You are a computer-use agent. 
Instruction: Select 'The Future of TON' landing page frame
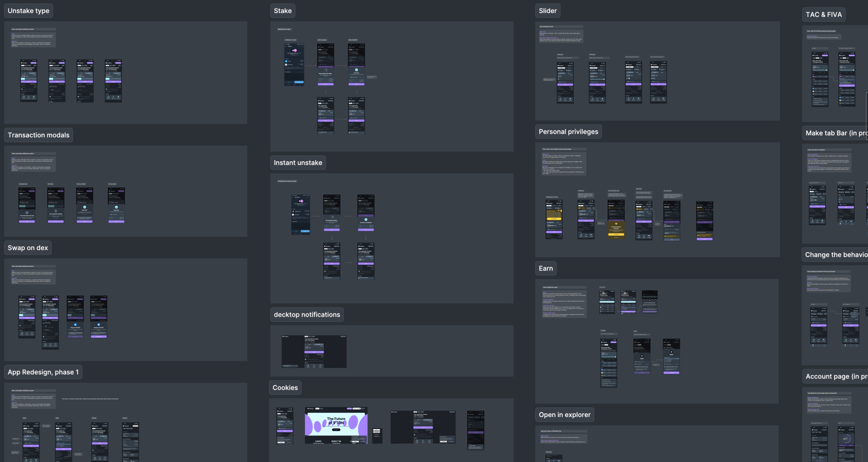pos(336,425)
